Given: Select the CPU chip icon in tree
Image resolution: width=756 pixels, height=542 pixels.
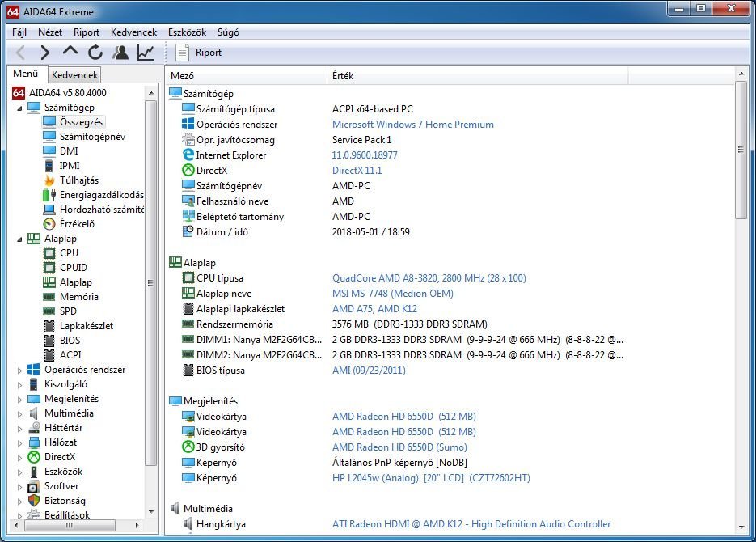Looking at the screenshot, I should point(49,252).
